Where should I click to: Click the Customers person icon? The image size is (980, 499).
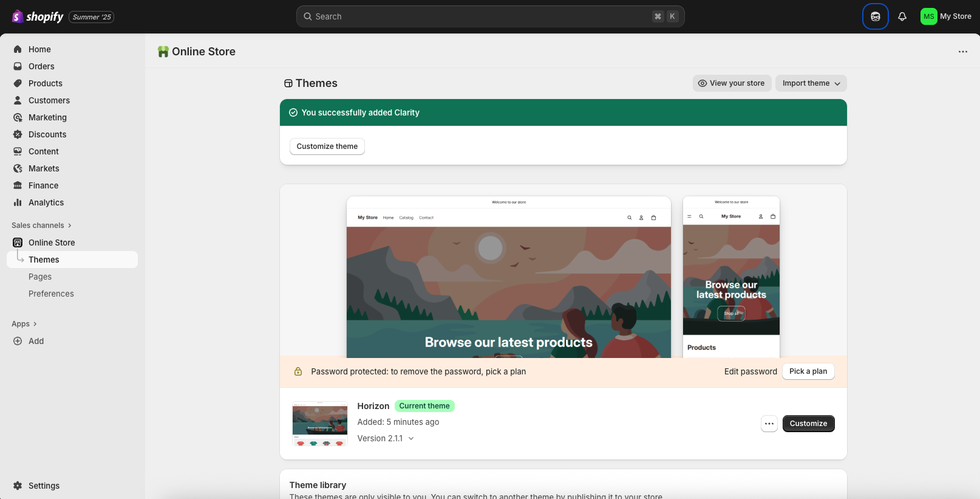pos(18,100)
